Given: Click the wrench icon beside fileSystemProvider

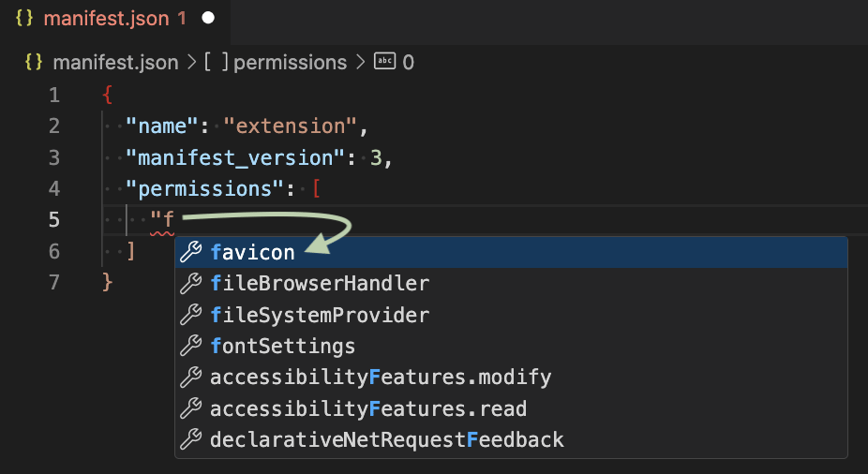Looking at the screenshot, I should (x=191, y=315).
